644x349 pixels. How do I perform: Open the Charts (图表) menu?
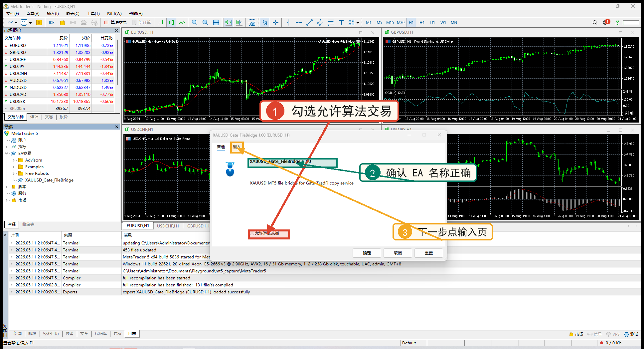click(x=73, y=14)
